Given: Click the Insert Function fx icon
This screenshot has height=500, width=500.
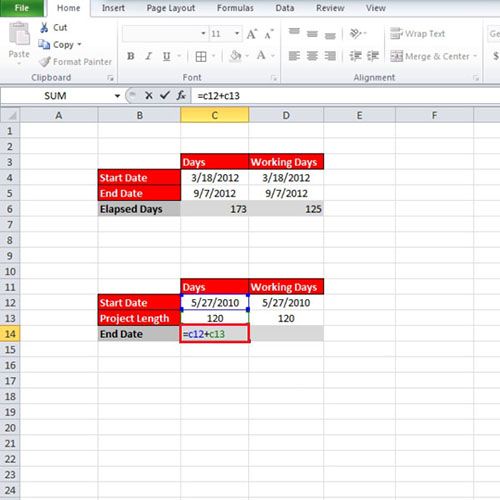Looking at the screenshot, I should click(181, 96).
